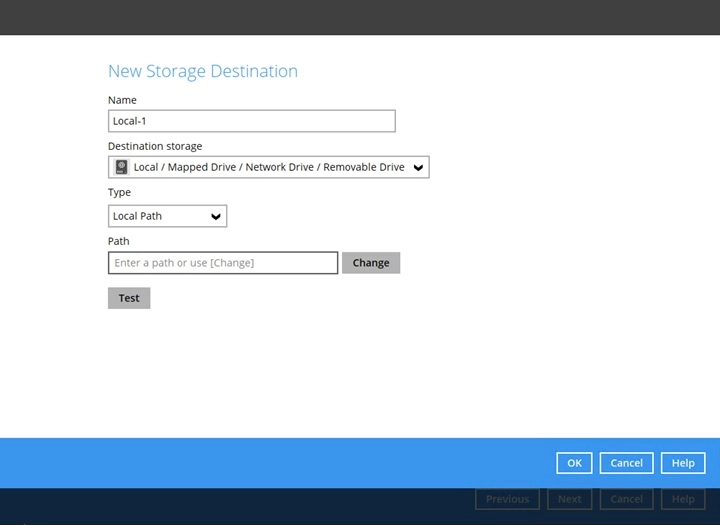
Task: Click the 'Path' label text
Action: point(118,241)
